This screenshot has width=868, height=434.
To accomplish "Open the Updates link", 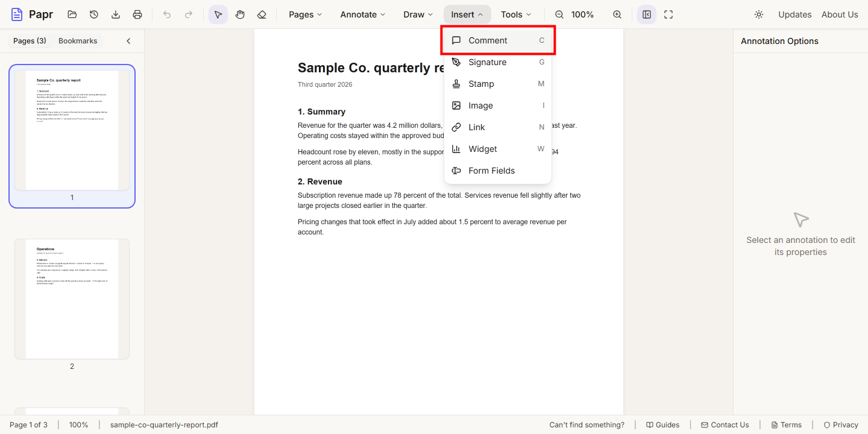I will coord(794,14).
